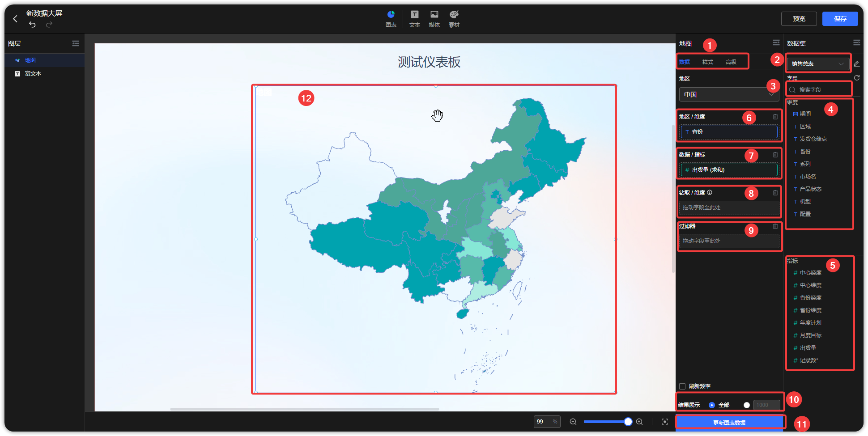Click the 测试仪表板 dashboard title
Image resolution: width=868 pixels, height=436 pixels.
429,62
